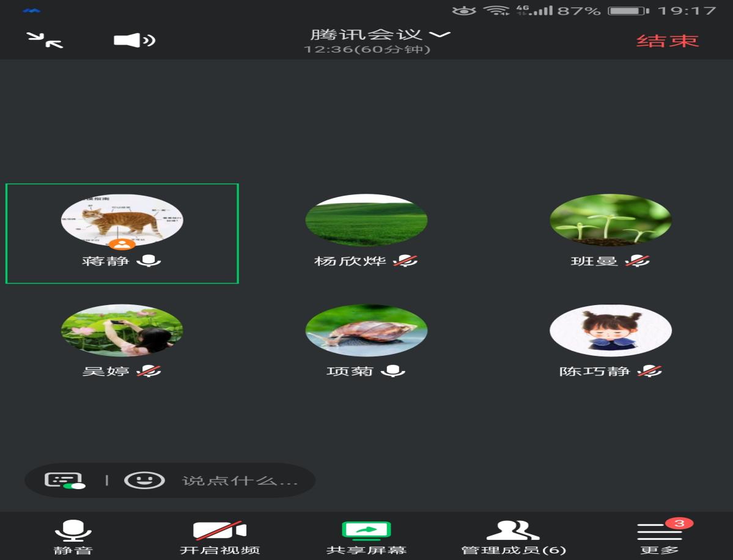The height and width of the screenshot is (560, 733).
Task: Click the microphone icon next to 项菊
Action: (x=393, y=371)
